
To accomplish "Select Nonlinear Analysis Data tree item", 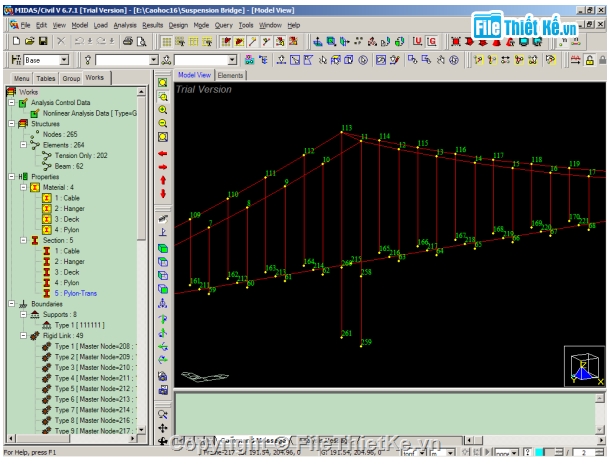I will click(x=89, y=113).
